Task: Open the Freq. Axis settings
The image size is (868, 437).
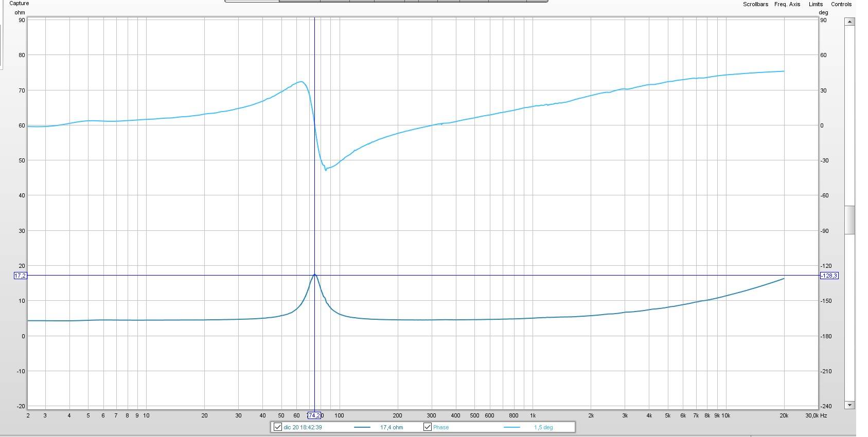Action: (x=787, y=4)
